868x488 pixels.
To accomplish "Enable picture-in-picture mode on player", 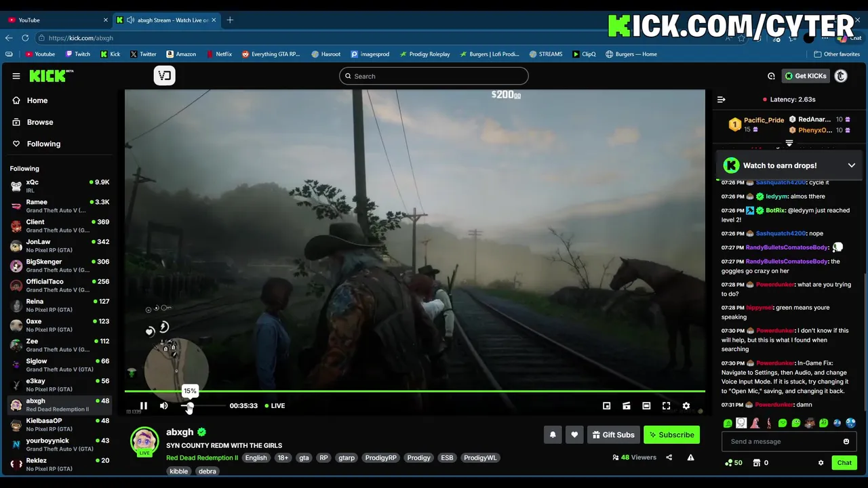I will coord(606,405).
